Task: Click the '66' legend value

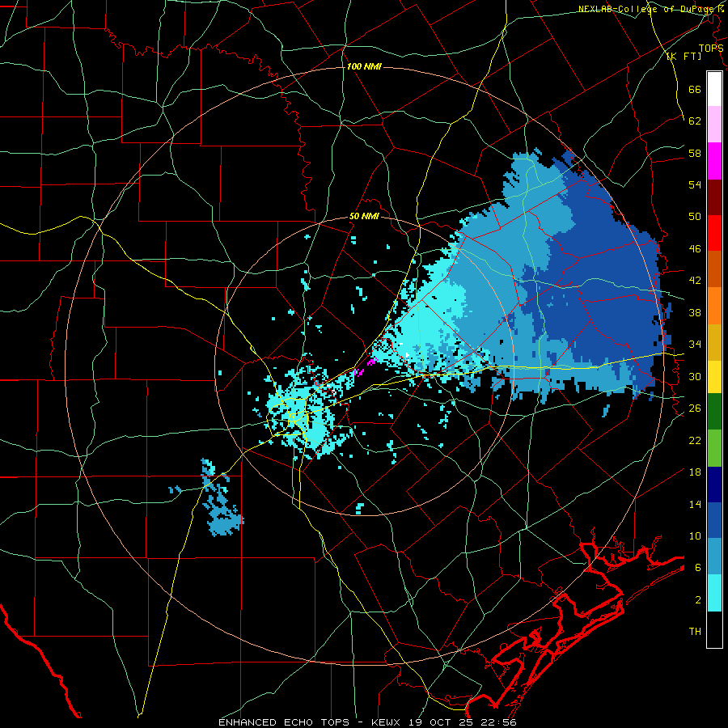Action: (x=695, y=89)
